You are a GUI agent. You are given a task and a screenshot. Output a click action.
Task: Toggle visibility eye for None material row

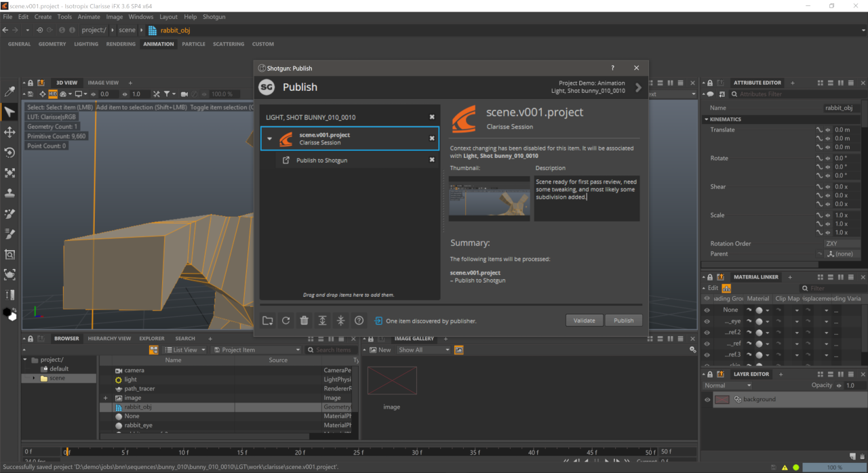pos(707,310)
